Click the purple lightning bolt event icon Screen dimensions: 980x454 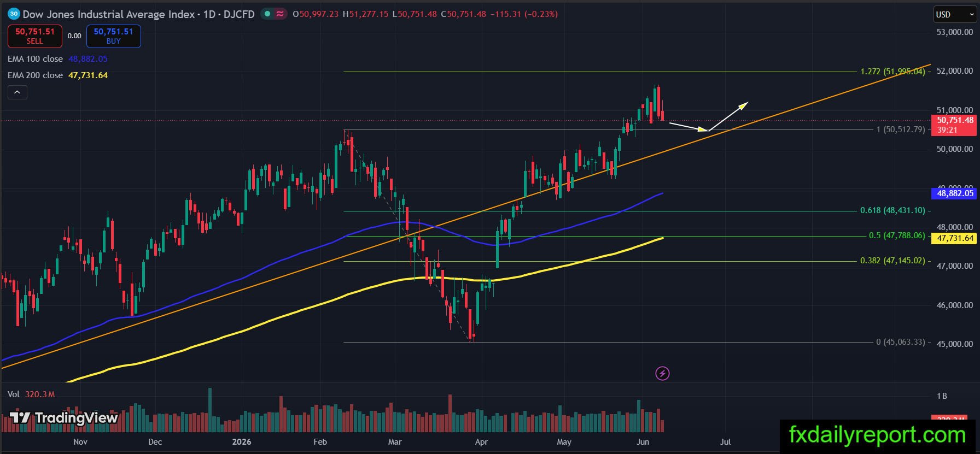click(x=662, y=374)
